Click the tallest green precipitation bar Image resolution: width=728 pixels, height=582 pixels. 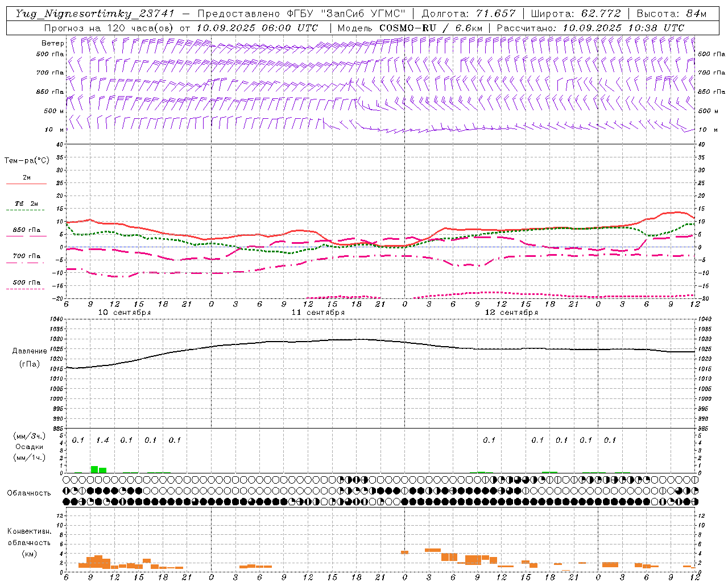click(94, 469)
